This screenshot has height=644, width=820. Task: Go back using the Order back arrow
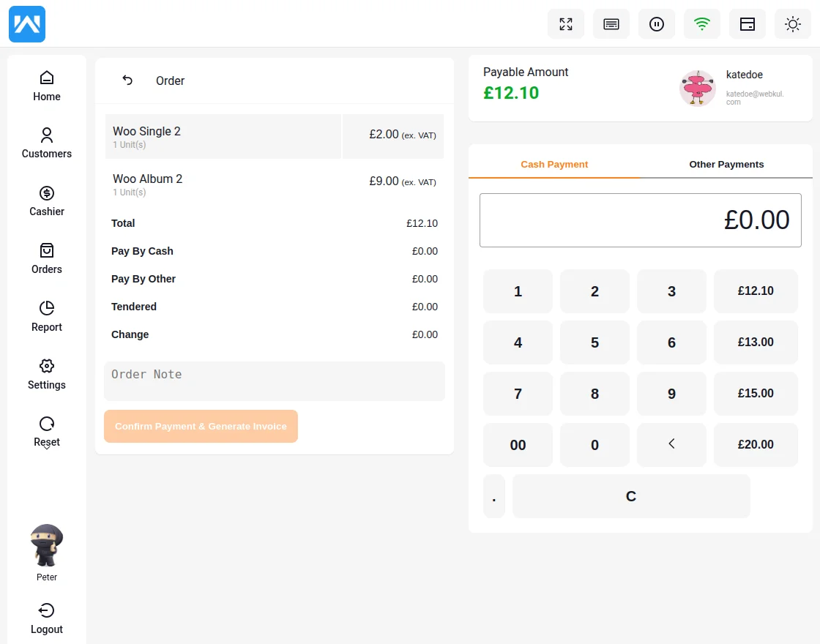click(x=126, y=80)
